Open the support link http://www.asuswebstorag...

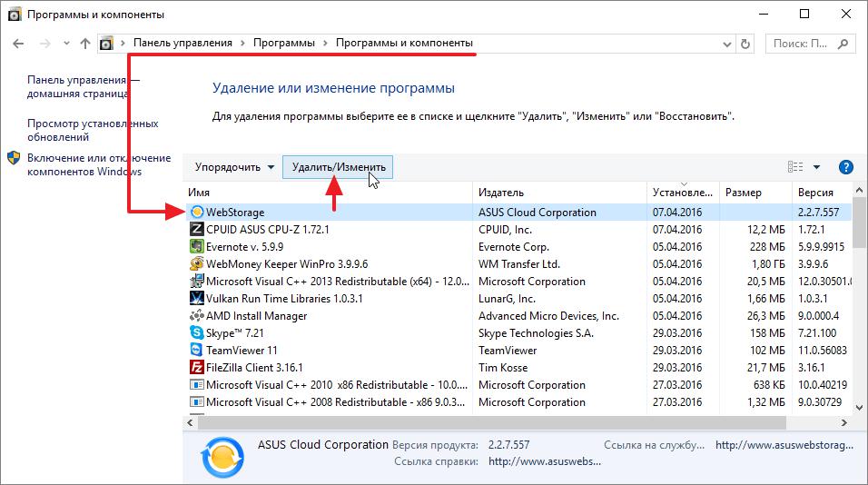point(784,445)
